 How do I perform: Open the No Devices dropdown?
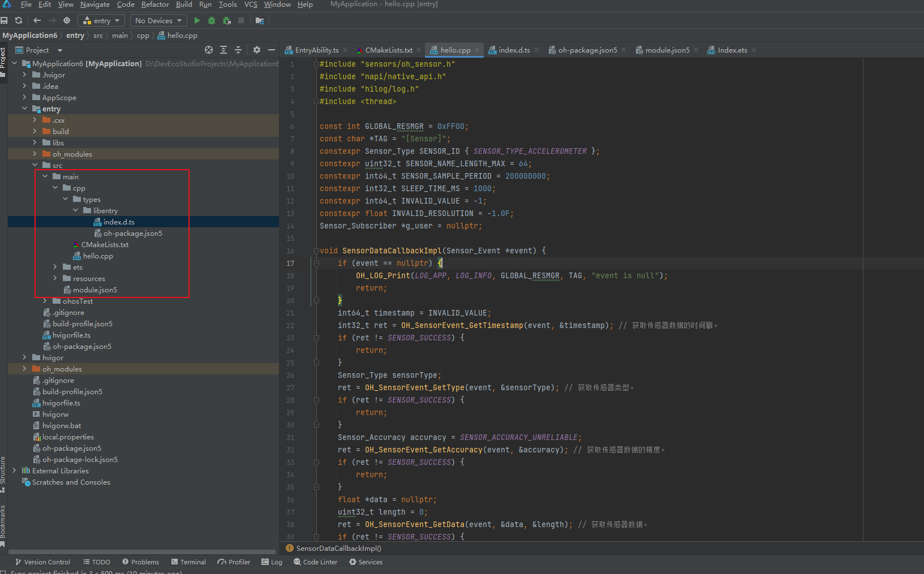(158, 20)
